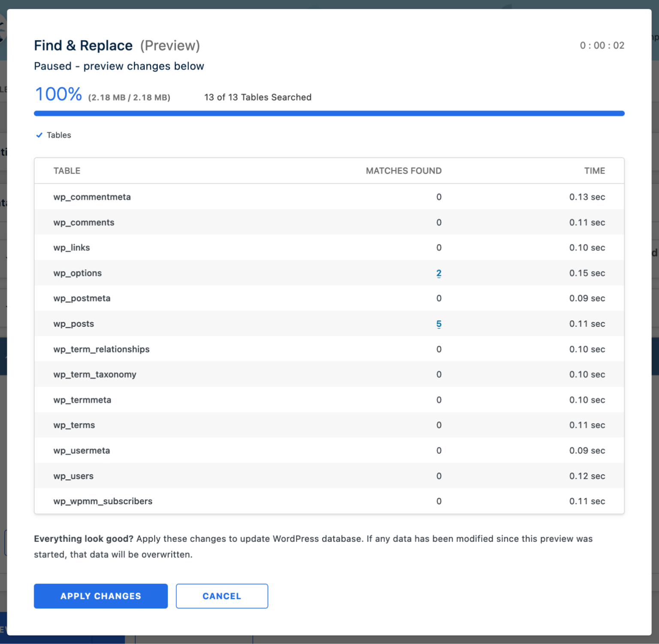The width and height of the screenshot is (659, 644).
Task: Select the wp_term_taxonomy row
Action: click(95, 374)
